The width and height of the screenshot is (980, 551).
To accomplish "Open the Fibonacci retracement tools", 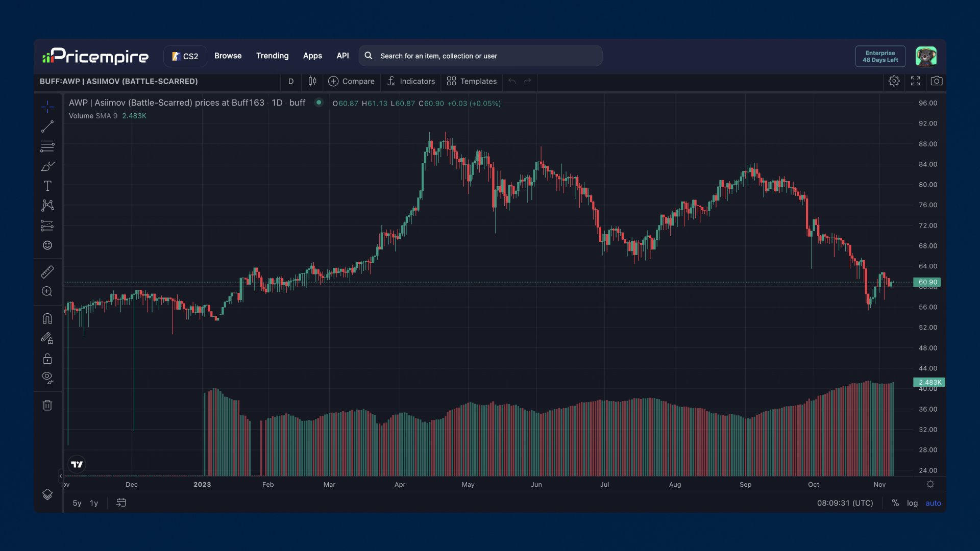I will pos(47,146).
